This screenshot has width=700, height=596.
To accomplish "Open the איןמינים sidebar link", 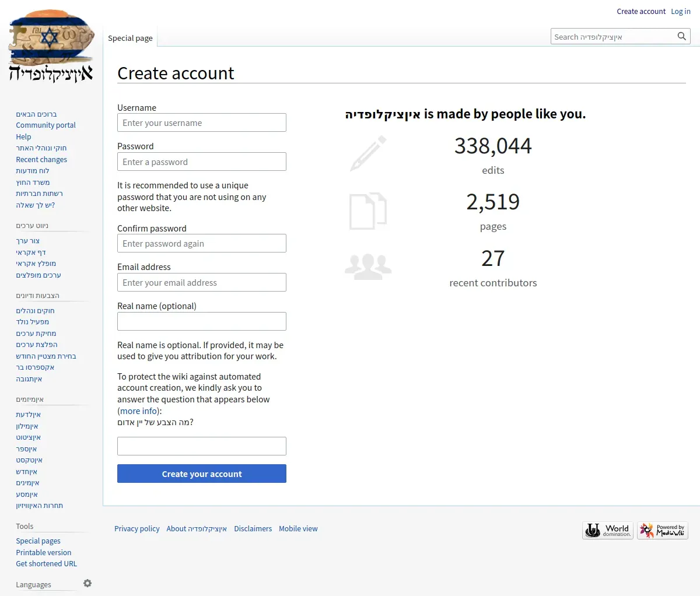I will pyautogui.click(x=27, y=482).
